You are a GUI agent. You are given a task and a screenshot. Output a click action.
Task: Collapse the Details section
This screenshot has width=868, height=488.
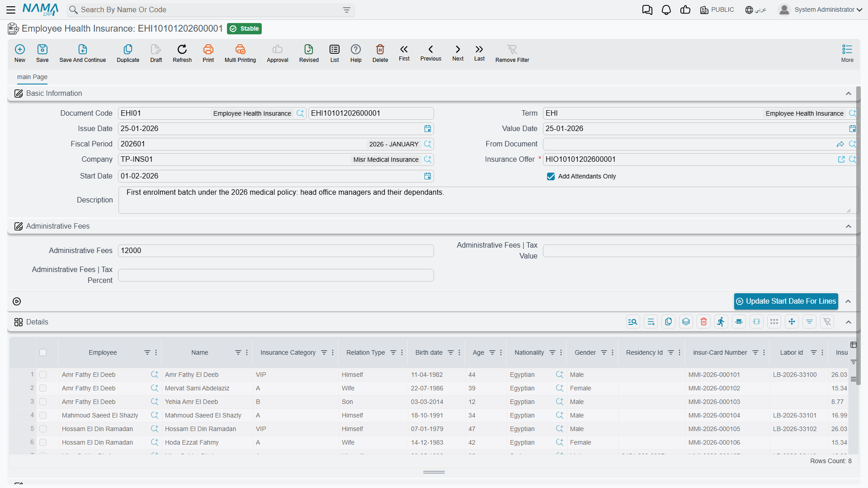(x=849, y=322)
